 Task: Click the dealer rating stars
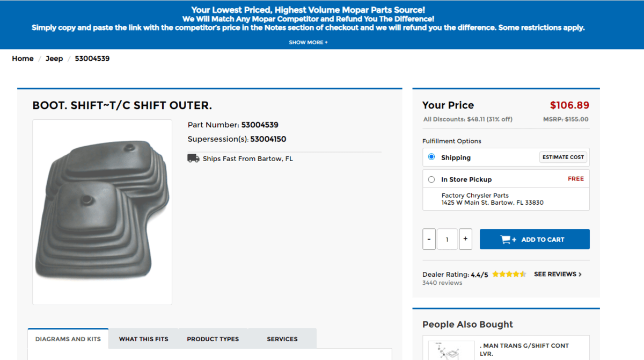pos(509,274)
